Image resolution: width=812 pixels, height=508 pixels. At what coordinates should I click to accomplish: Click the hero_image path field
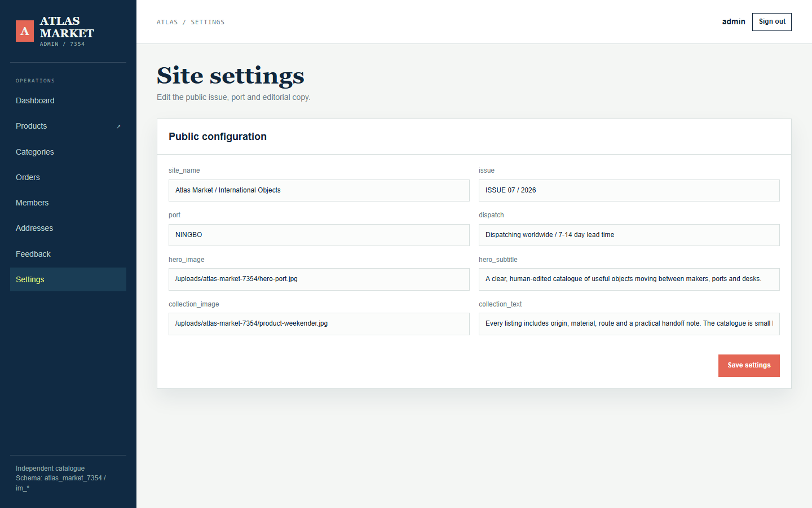319,279
